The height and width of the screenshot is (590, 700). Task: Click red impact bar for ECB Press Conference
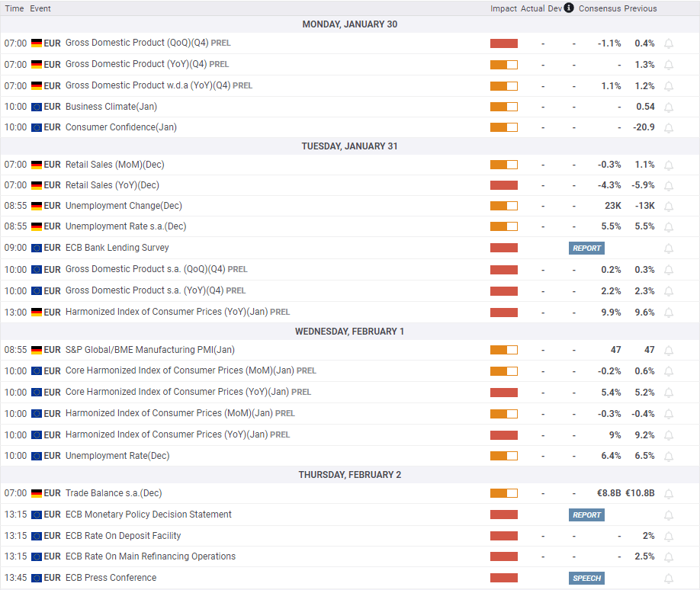(503, 578)
